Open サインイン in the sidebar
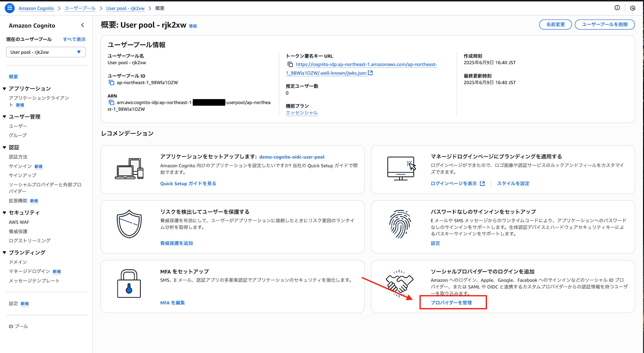644x353 pixels. pos(20,166)
